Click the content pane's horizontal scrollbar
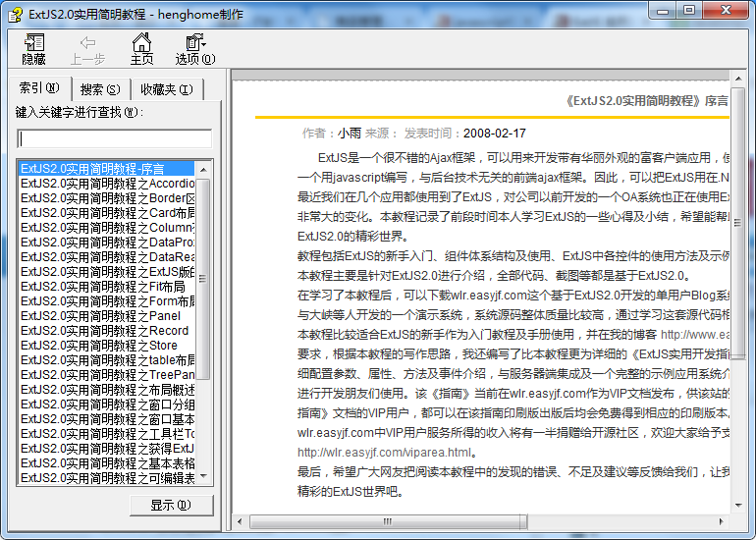 (481, 520)
